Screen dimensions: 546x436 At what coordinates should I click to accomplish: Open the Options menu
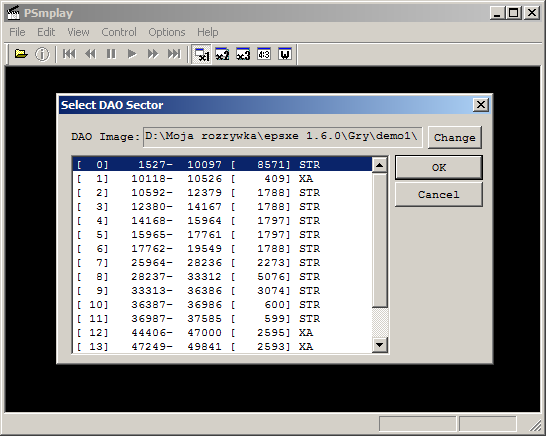click(167, 32)
